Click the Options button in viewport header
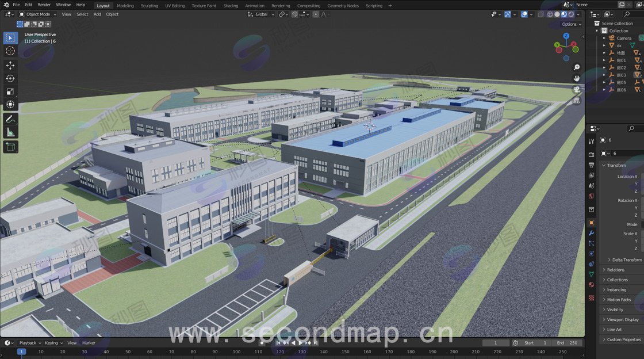This screenshot has width=644, height=359. coord(571,24)
